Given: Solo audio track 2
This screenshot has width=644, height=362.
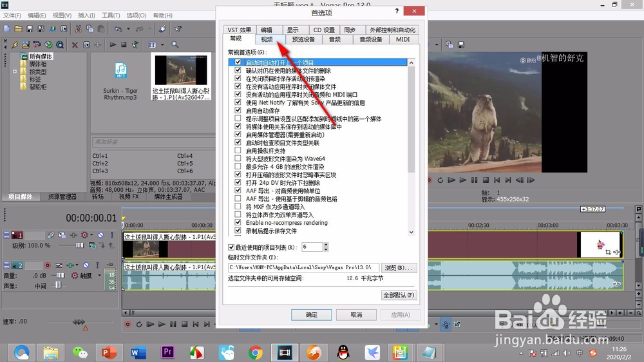Looking at the screenshot, I should tap(97, 265).
